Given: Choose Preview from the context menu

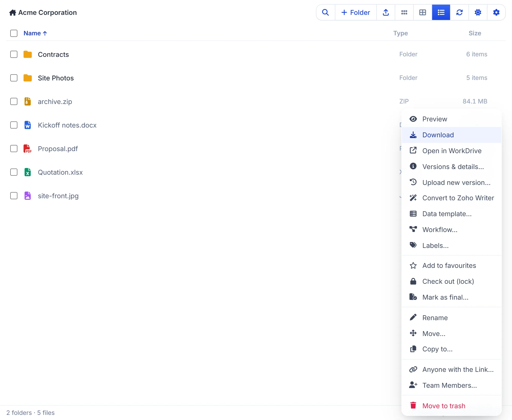Looking at the screenshot, I should 452,119.
